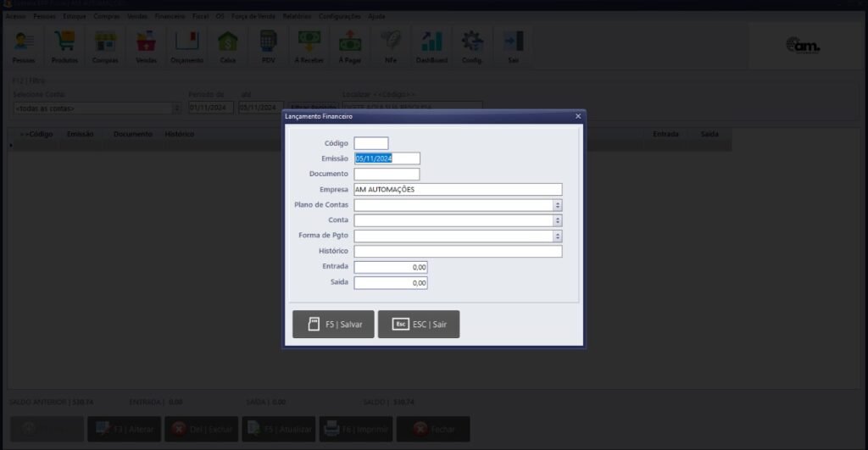Launch the PDV point-of-sale icon
This screenshot has width=868, height=450.
click(269, 46)
